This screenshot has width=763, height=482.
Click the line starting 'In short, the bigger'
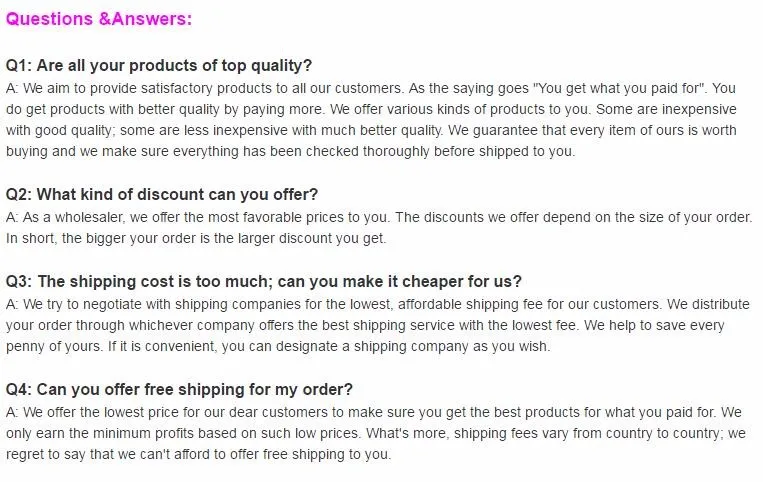[196, 239]
